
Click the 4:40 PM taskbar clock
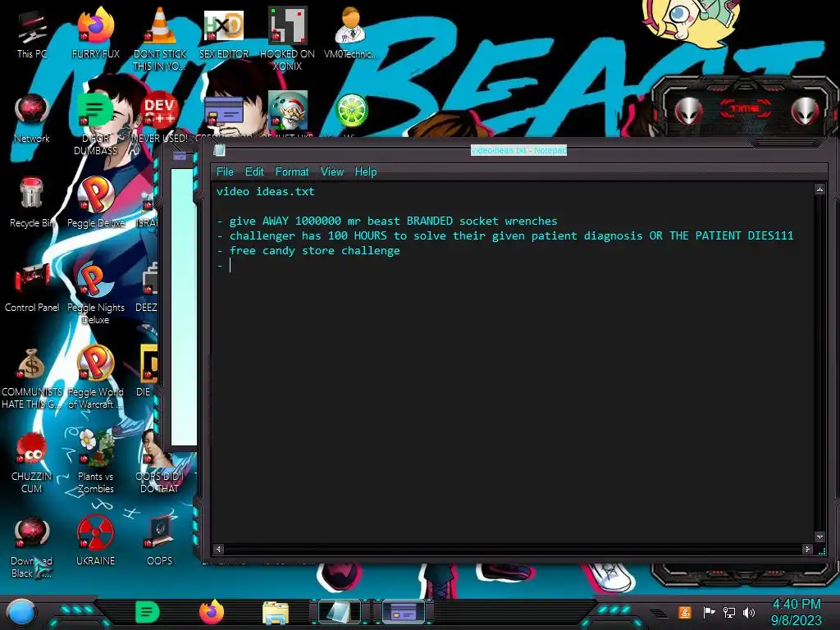(x=796, y=612)
